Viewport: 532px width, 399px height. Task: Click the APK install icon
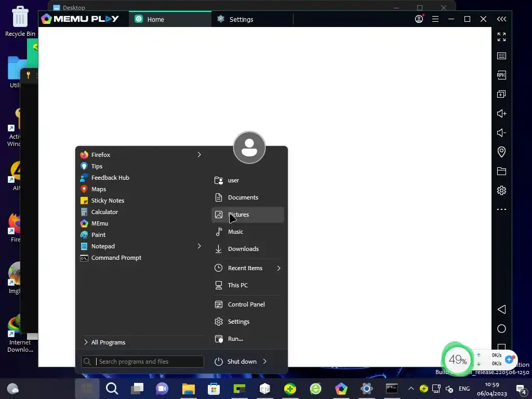pos(501,75)
